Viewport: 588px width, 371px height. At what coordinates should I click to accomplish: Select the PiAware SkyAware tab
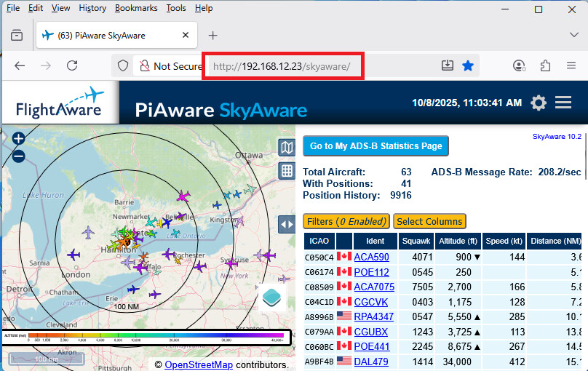[116, 35]
